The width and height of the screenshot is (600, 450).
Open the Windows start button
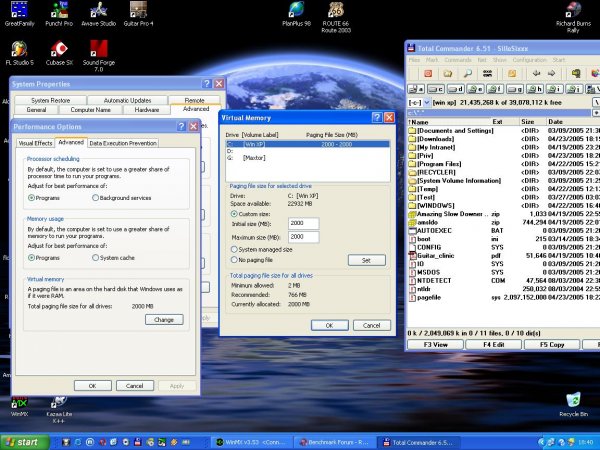pyautogui.click(x=24, y=442)
